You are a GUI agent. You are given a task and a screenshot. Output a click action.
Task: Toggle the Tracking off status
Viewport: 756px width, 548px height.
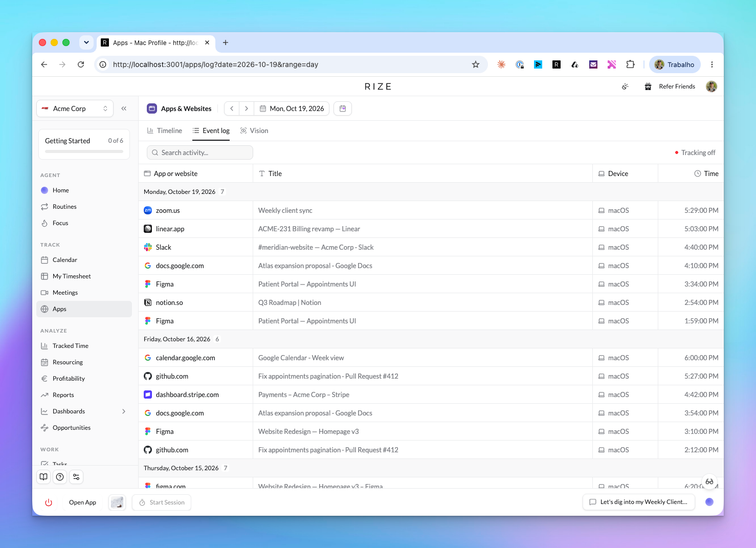[695, 152]
